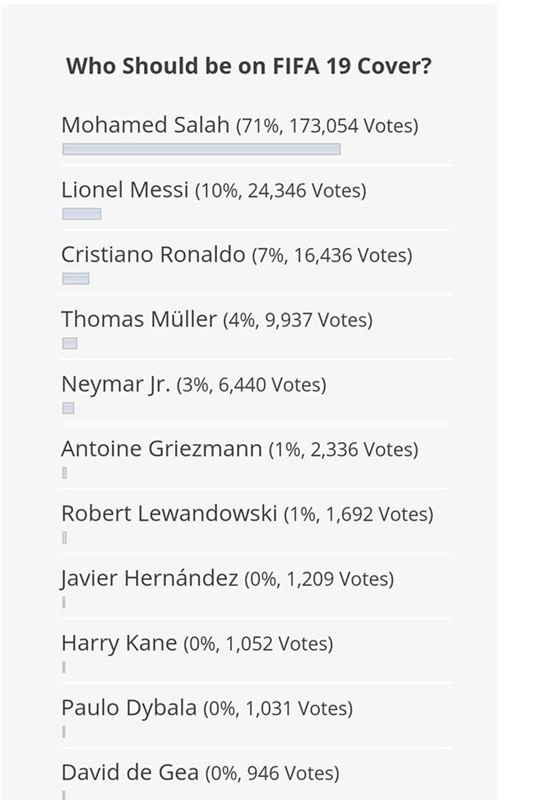The height and width of the screenshot is (800, 542).
Task: Click Antoine Griezmann's small result bar
Action: point(65,473)
